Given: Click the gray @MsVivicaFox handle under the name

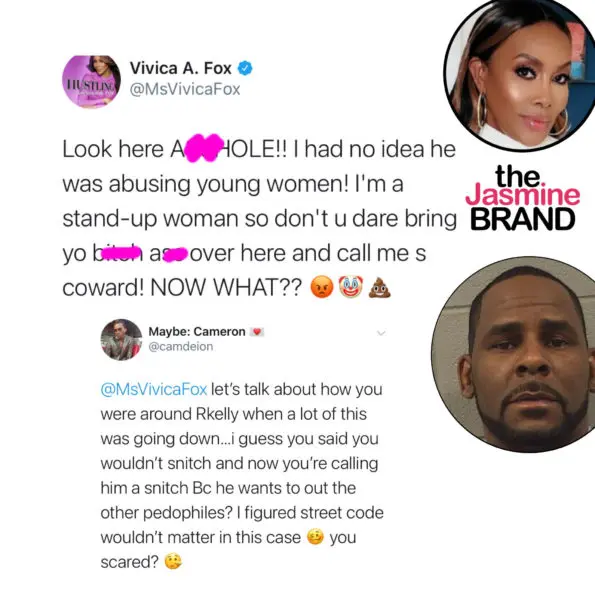Looking at the screenshot, I should tap(185, 90).
